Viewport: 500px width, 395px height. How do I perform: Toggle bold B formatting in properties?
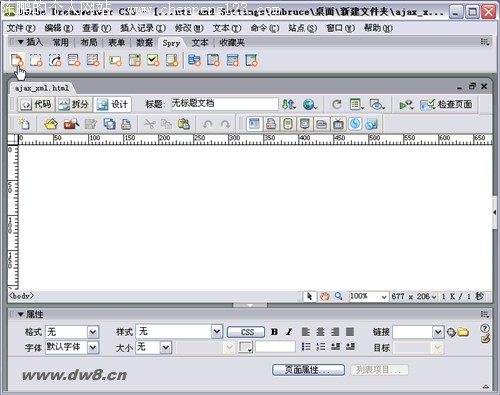tap(275, 332)
